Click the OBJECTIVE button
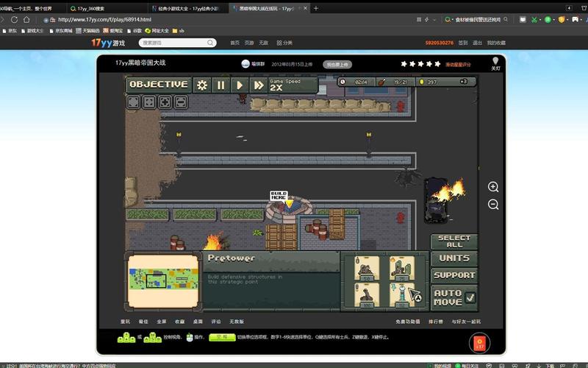 pyautogui.click(x=158, y=85)
